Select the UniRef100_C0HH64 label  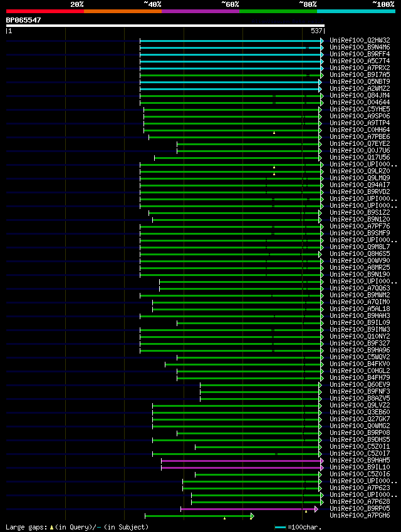[360, 130]
